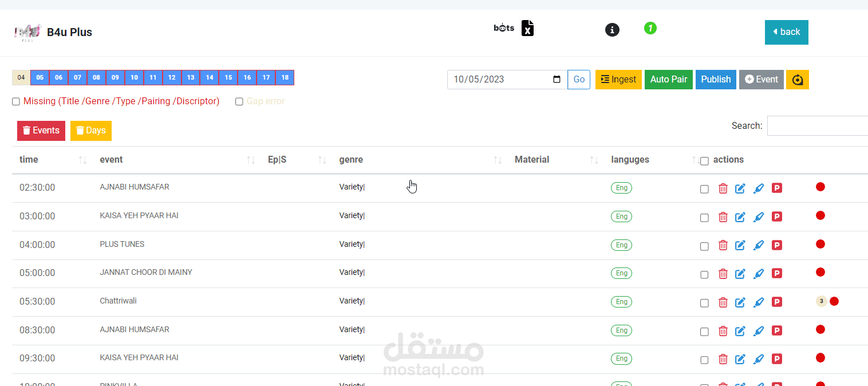The width and height of the screenshot is (868, 386).
Task: Click the brush icon for 08:30:00 AJNABI HUMSAFAR
Action: tap(759, 330)
